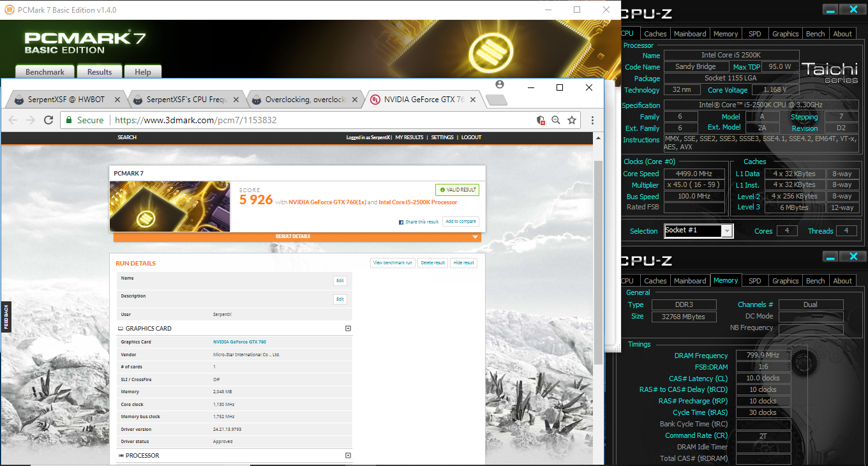Open Help tab in PCMark 7
This screenshot has width=868, height=466.
click(x=143, y=72)
